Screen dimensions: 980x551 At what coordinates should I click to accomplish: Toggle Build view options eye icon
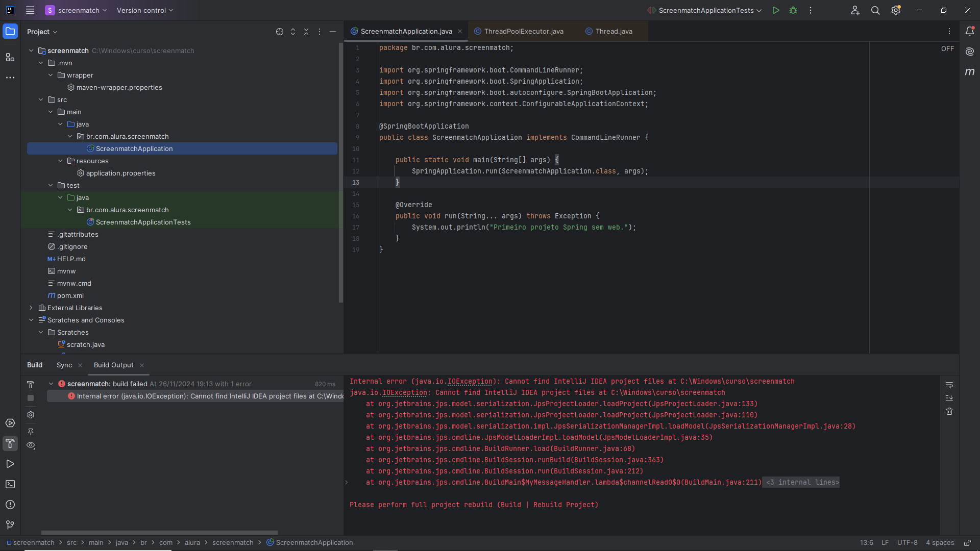click(x=31, y=445)
